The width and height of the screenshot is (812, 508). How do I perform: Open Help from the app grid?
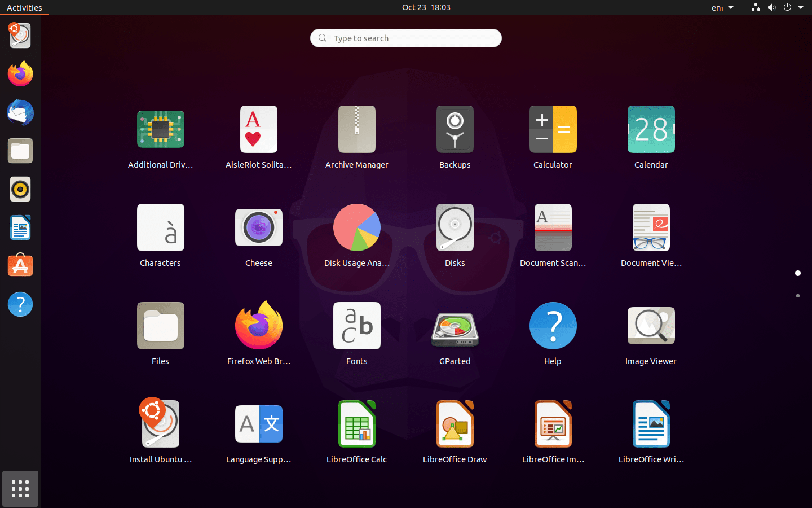[x=553, y=326]
